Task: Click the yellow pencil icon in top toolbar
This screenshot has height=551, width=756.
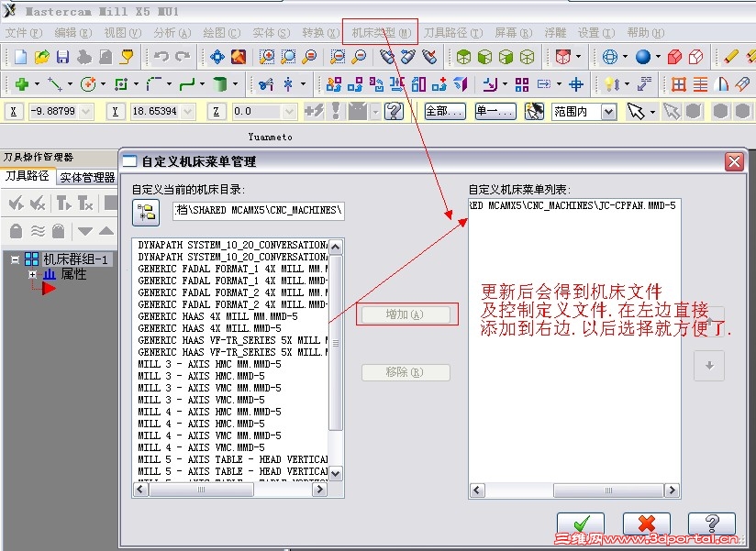Action: click(731, 57)
